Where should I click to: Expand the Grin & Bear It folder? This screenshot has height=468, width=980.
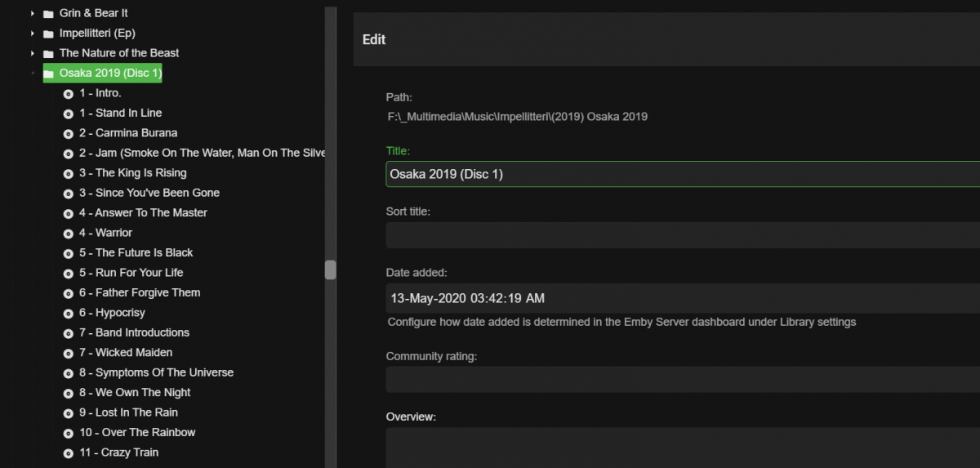pyautogui.click(x=32, y=14)
